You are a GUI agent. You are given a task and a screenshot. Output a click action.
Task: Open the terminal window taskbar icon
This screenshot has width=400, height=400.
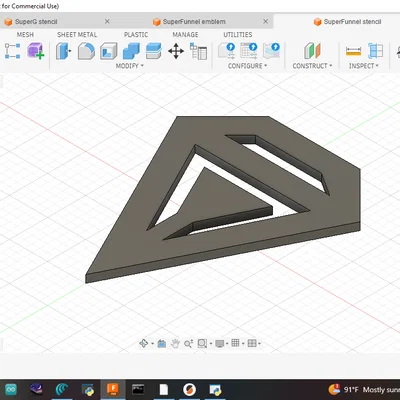(138, 389)
